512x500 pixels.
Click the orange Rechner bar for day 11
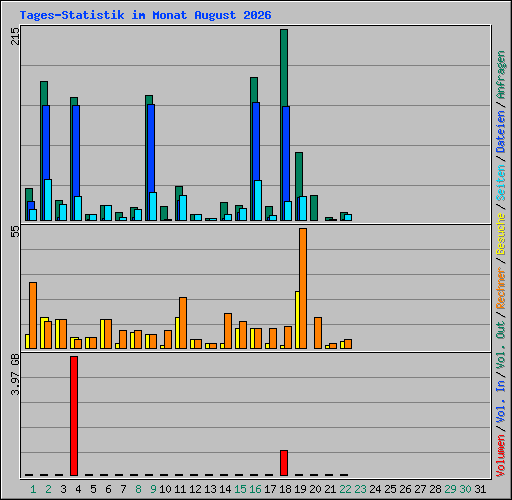click(183, 323)
